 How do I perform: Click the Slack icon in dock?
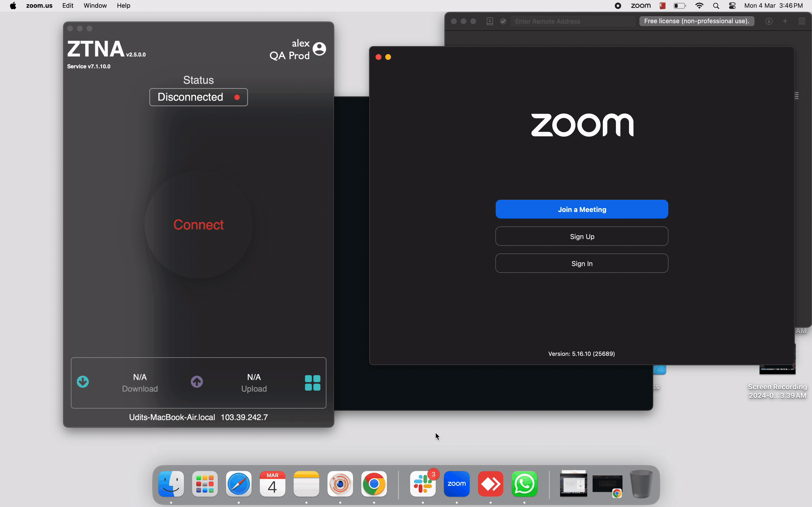[423, 484]
